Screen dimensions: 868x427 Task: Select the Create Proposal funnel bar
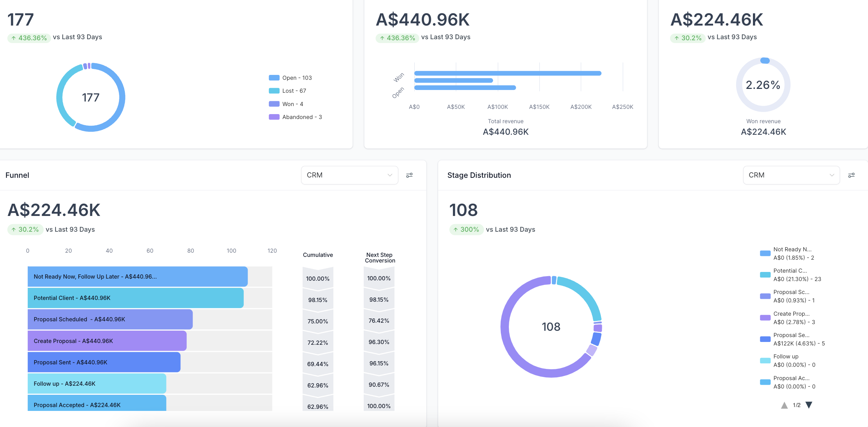click(107, 341)
